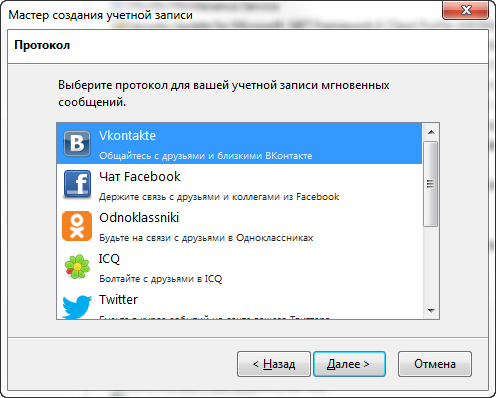Click the protocol list scroll down arrow

coord(431,311)
